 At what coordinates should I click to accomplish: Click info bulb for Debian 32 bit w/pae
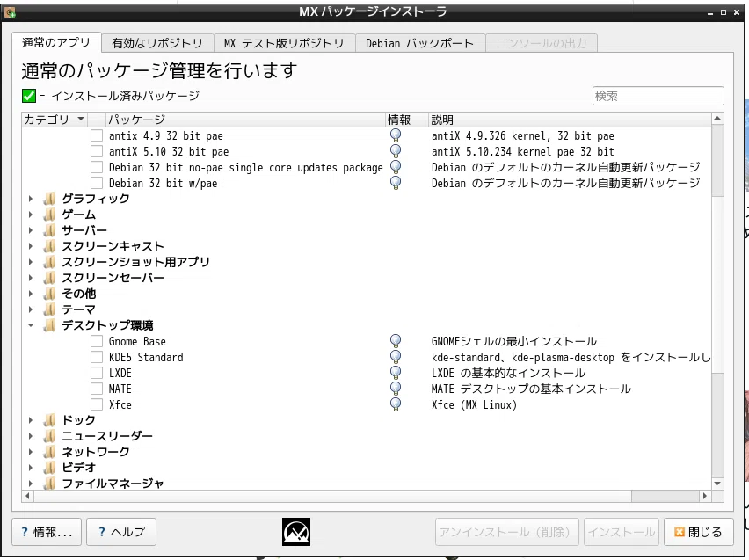tap(396, 183)
